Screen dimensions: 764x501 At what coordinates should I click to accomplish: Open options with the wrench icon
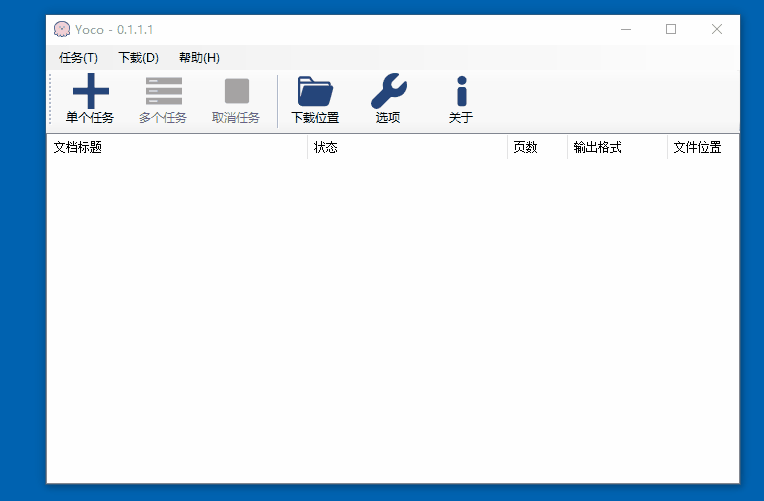click(388, 91)
